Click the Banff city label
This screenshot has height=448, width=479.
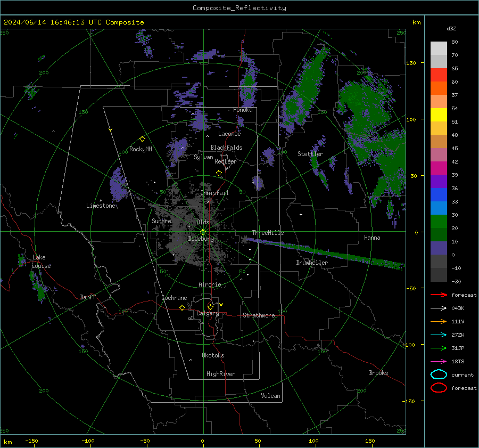click(x=88, y=297)
